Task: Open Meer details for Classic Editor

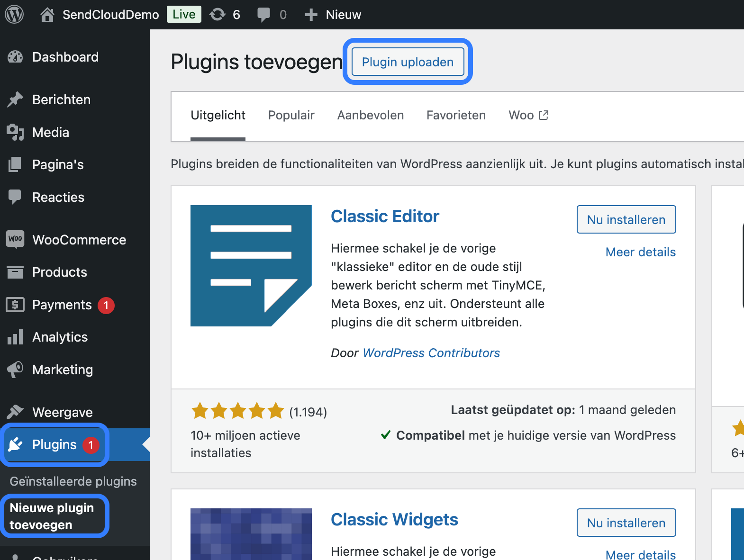Action: tap(641, 252)
